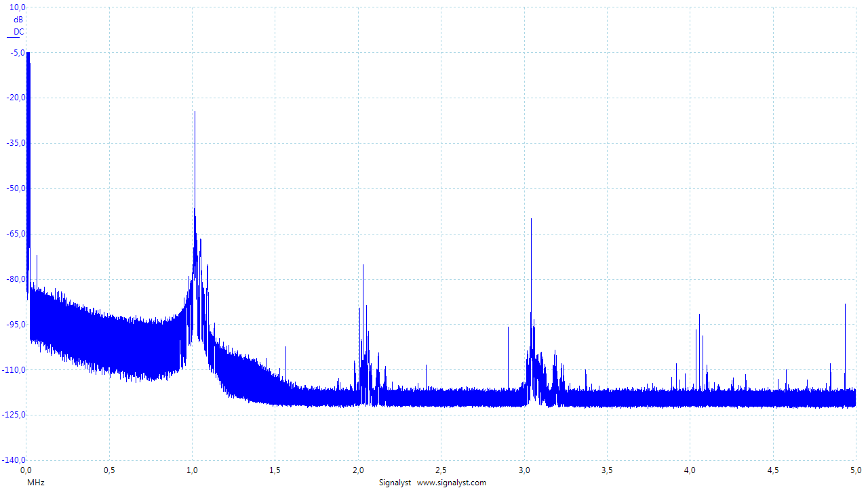Click the MHz axis unit label
Image resolution: width=868 pixels, height=488 pixels.
(x=36, y=483)
